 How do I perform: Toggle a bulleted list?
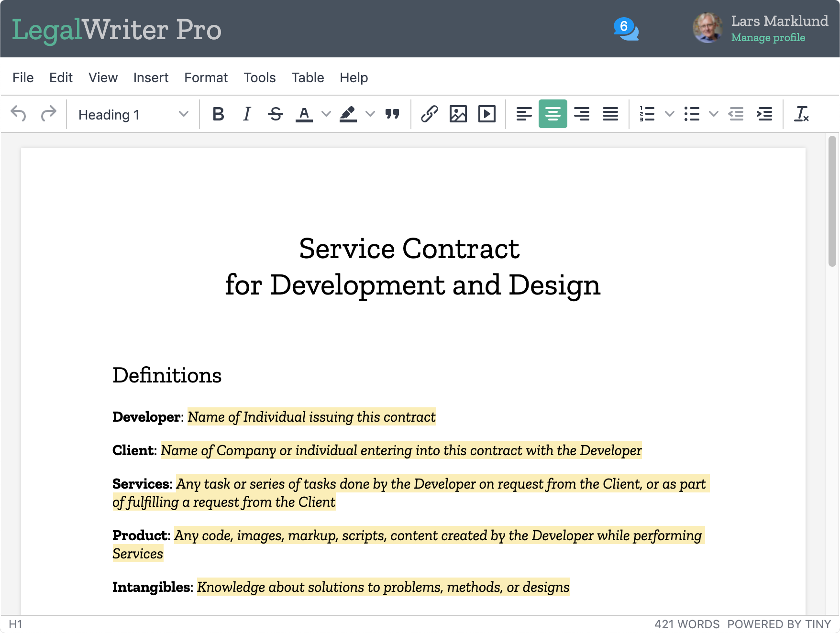692,114
